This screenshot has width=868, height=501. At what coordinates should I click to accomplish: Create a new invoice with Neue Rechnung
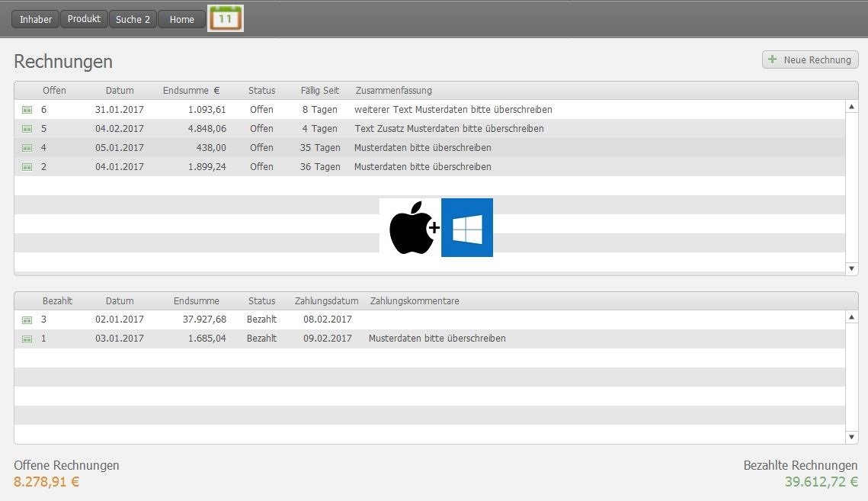click(810, 59)
